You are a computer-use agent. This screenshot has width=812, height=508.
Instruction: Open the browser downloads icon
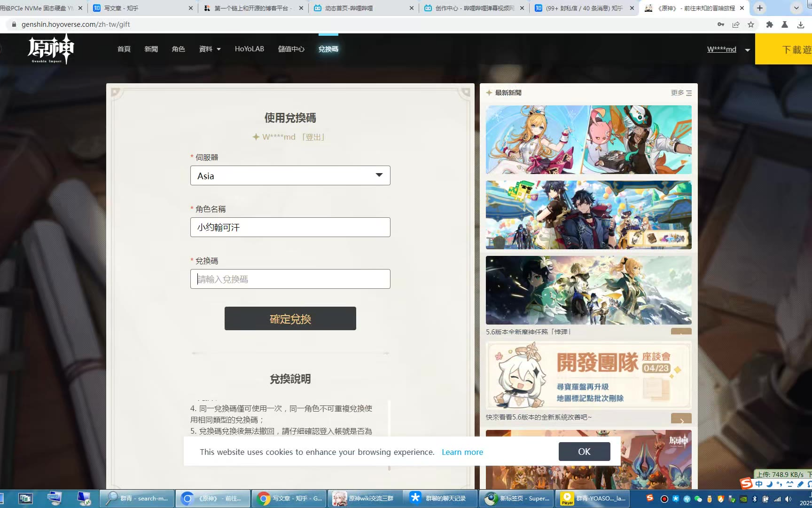[x=801, y=24]
